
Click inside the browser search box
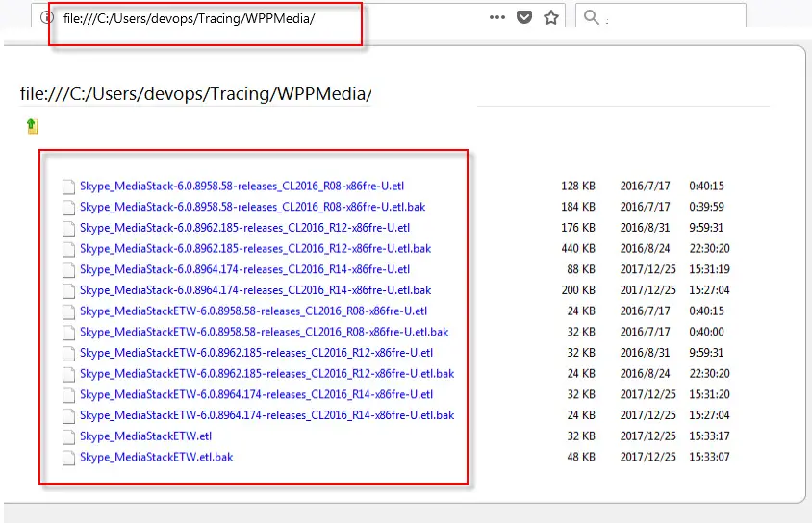pyautogui.click(x=673, y=17)
